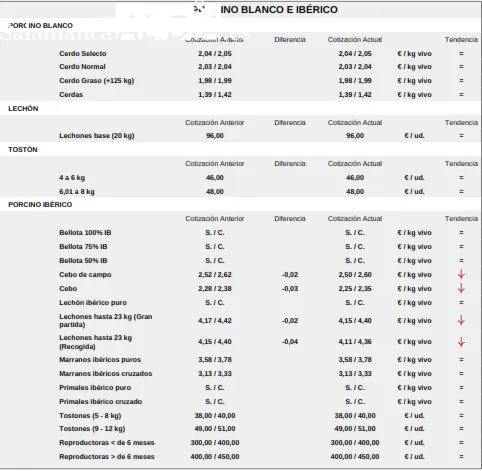This screenshot has width=482, height=471.
Task: Click the 'Cebo de campo' label
Action: point(85,275)
